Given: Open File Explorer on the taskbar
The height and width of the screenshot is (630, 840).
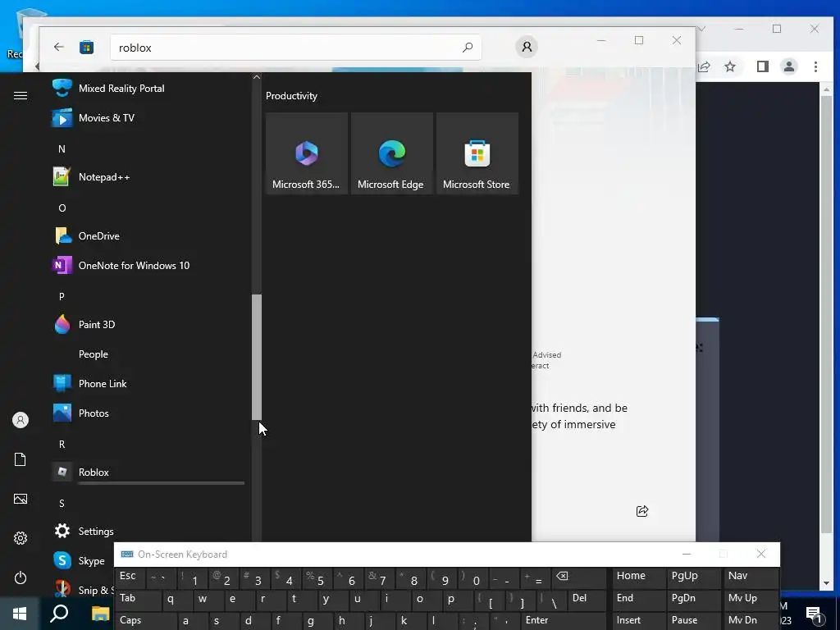Looking at the screenshot, I should (100, 614).
